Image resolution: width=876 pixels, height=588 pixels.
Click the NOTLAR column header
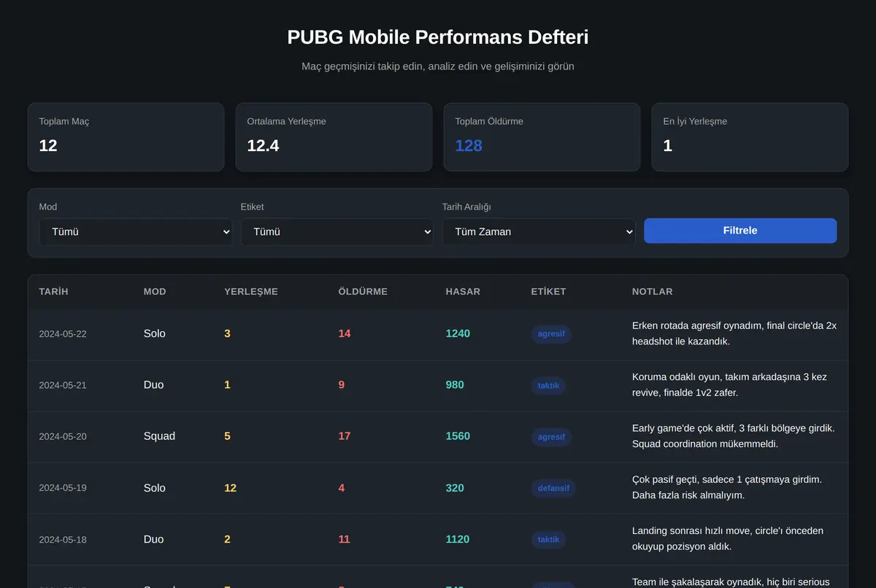pos(653,291)
